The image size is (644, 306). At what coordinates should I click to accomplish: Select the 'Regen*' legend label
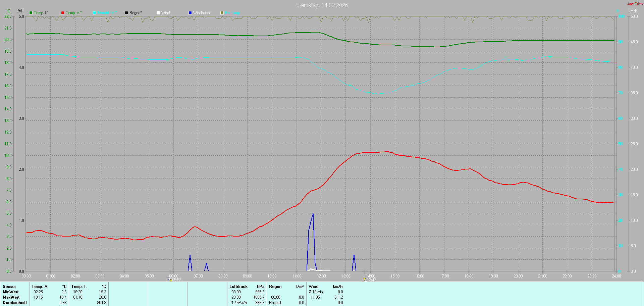[x=136, y=13]
